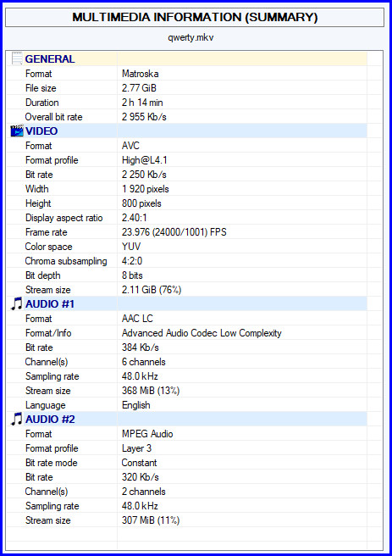Click the Bit depth label
The image size is (392, 556).
click(x=43, y=275)
